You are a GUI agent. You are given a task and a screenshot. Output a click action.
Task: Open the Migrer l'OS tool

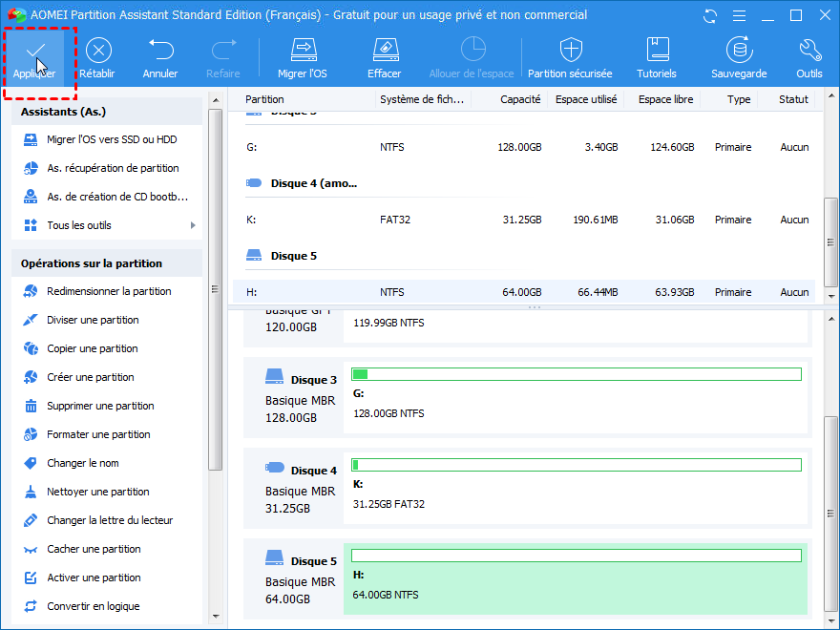point(303,50)
